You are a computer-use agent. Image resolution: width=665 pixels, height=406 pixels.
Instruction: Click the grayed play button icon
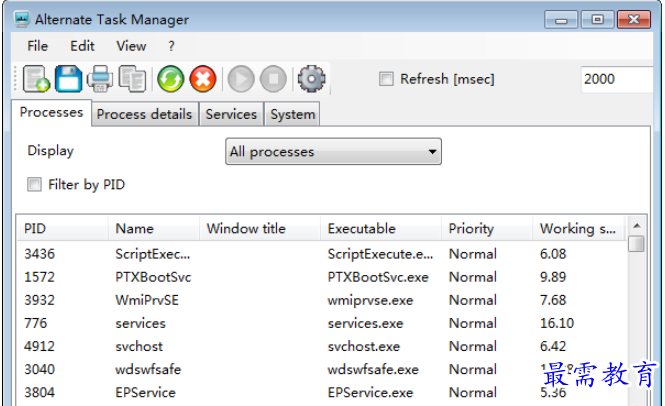[241, 79]
